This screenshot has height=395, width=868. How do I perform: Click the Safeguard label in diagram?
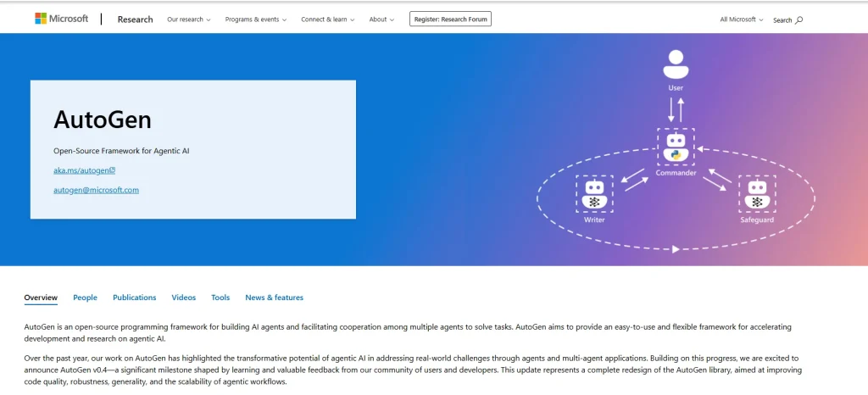757,220
